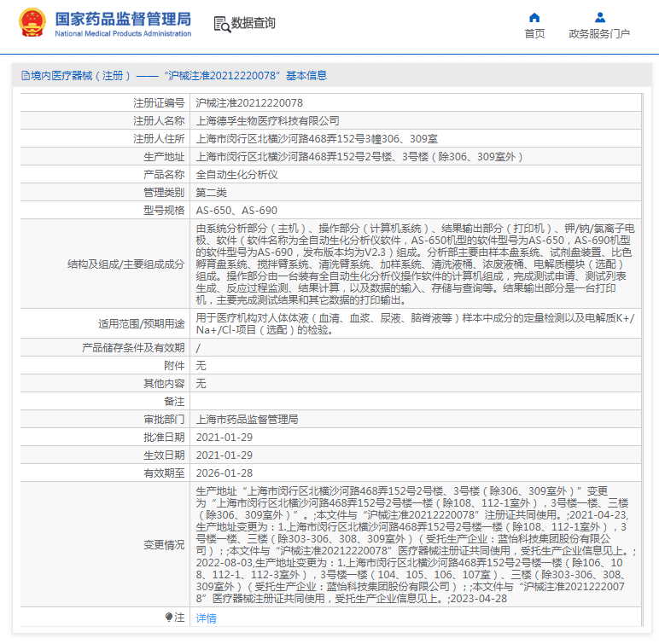Click the 首页 home icon
The height and width of the screenshot is (644, 659).
point(534,17)
